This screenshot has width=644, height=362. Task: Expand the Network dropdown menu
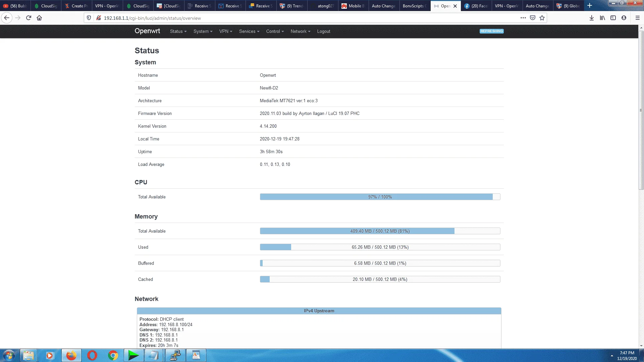tap(301, 32)
